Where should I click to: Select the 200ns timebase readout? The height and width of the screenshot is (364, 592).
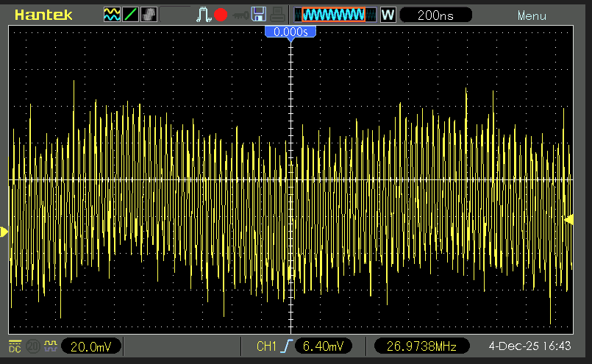pos(435,14)
